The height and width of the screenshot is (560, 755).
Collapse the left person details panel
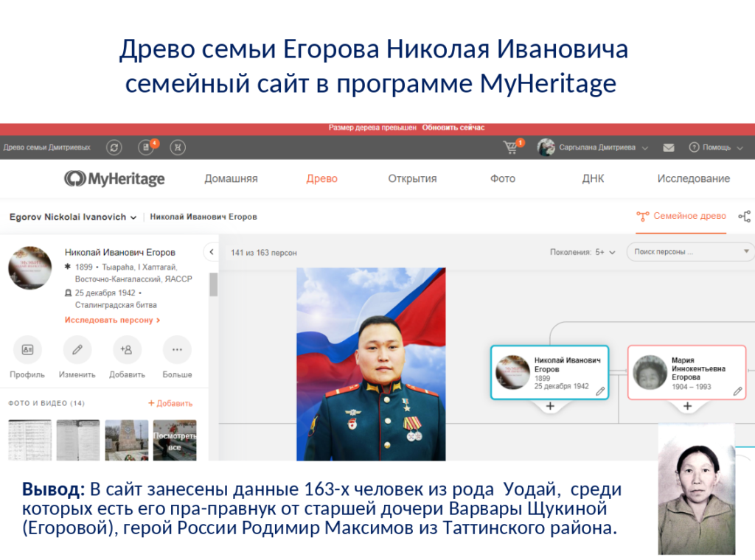click(x=211, y=252)
